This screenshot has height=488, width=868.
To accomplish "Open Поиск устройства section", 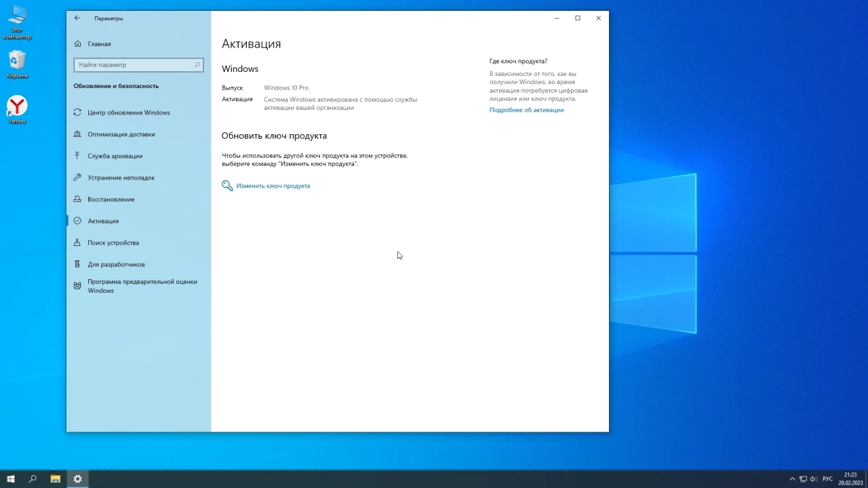I will point(138,243).
